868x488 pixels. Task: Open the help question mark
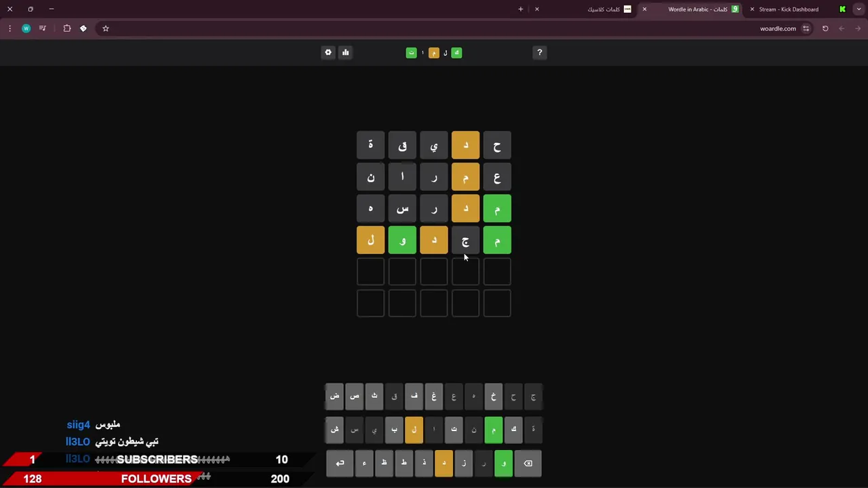click(540, 52)
